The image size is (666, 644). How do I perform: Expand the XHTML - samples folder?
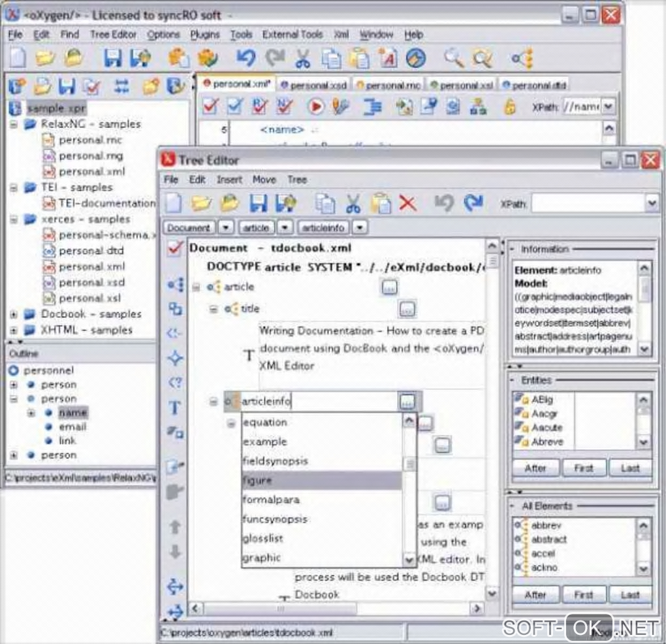[14, 330]
